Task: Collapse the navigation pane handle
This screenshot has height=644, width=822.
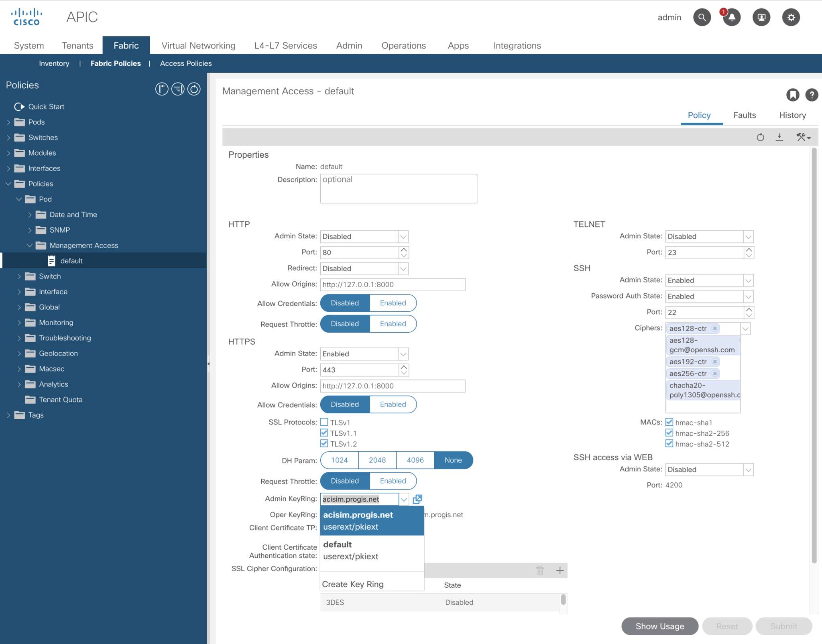Action: 209,364
